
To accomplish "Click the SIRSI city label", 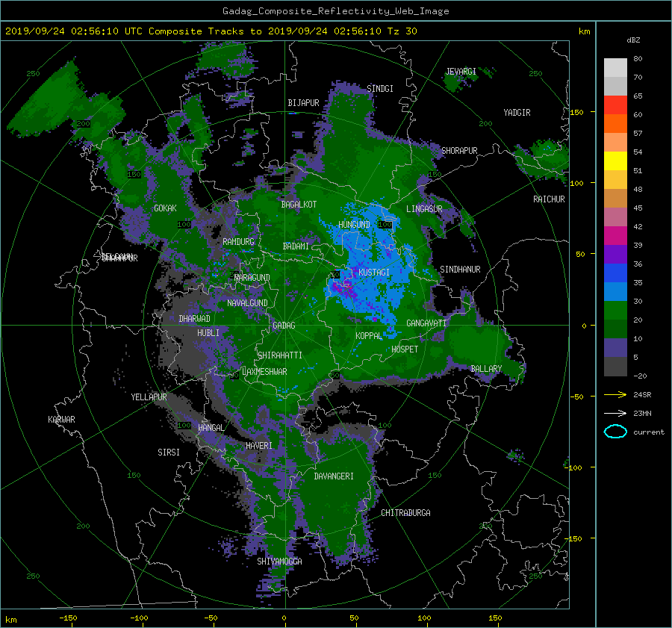I will click(x=169, y=453).
